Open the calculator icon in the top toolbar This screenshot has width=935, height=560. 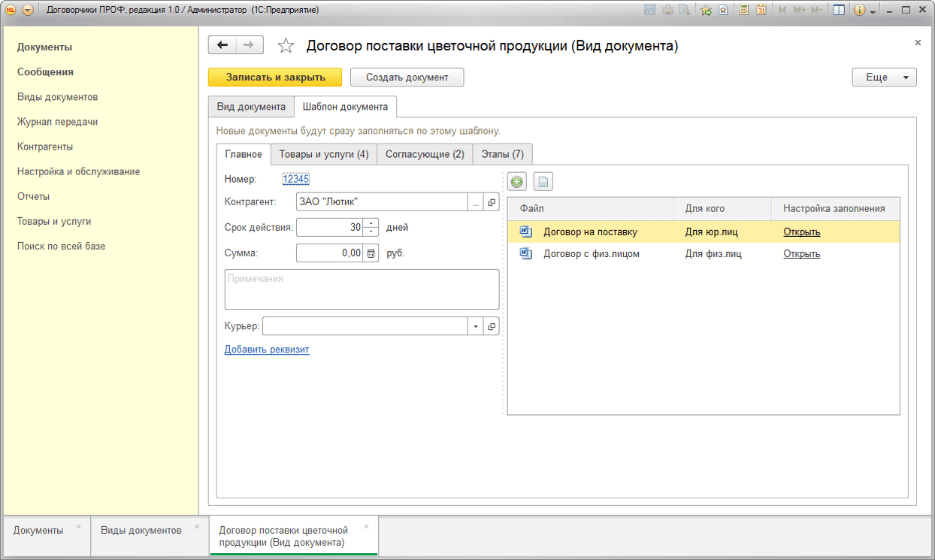click(744, 11)
